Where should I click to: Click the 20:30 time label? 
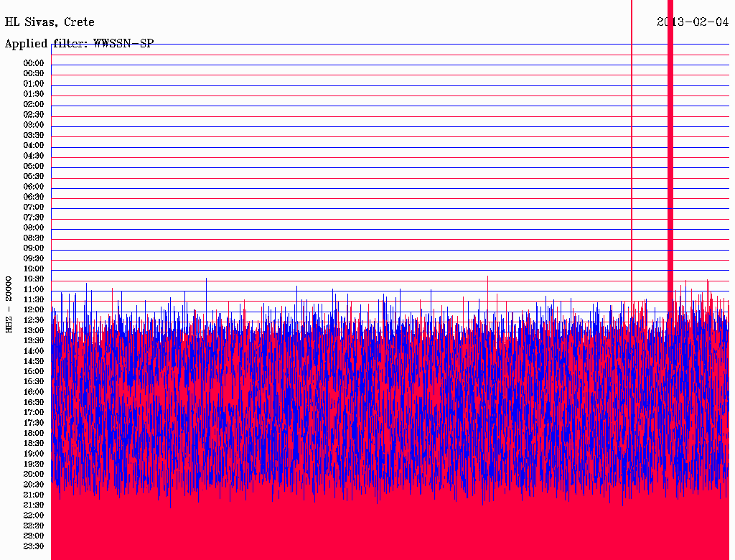[x=34, y=485]
